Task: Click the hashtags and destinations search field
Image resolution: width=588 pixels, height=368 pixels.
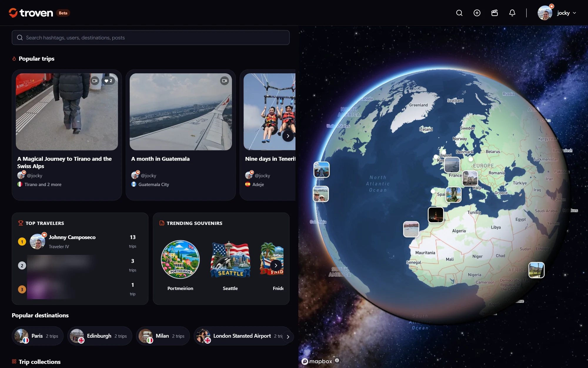Action: point(151,38)
